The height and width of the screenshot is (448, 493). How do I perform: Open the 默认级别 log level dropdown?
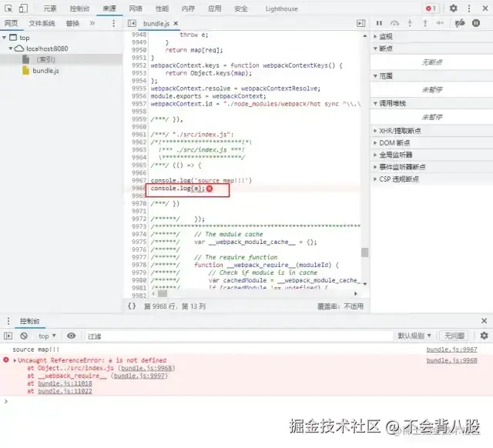(414, 336)
